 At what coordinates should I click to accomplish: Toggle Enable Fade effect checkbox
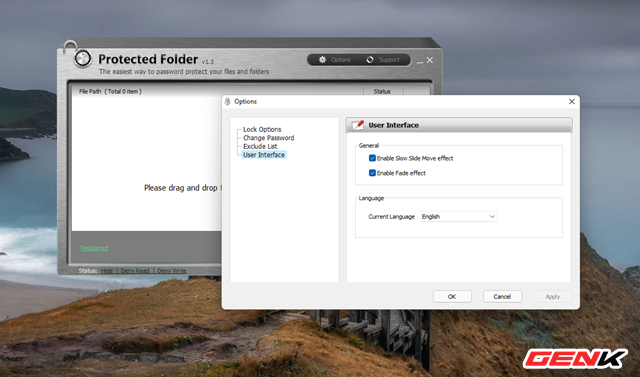pyautogui.click(x=372, y=173)
